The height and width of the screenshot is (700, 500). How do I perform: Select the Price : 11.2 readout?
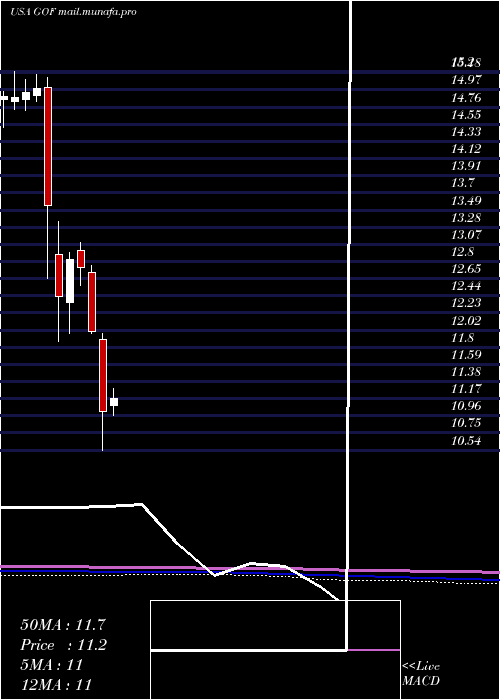(63, 645)
